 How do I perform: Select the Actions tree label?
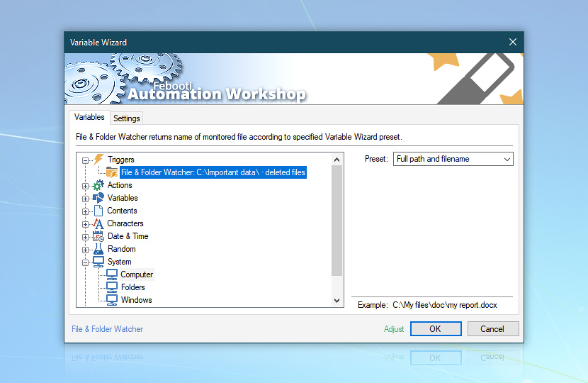point(120,185)
